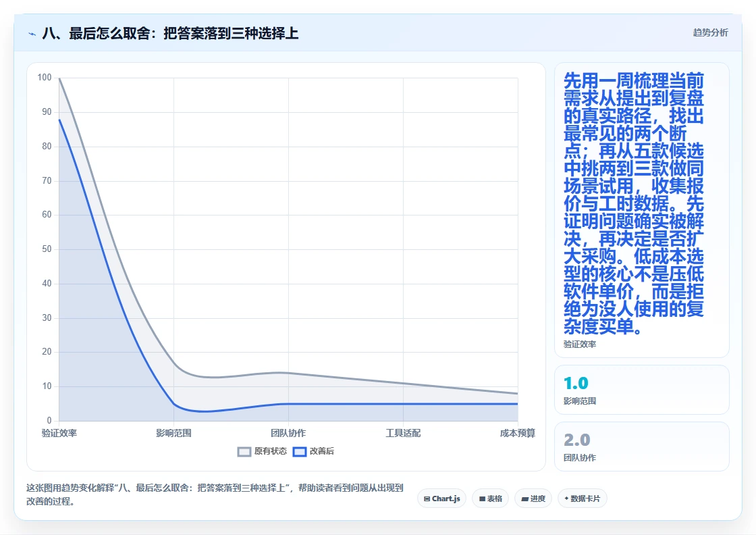Viewport: 756px width, 535px height.
Task: Click the large blue paragraph starting 先用一周梳理
Action: tap(634, 203)
